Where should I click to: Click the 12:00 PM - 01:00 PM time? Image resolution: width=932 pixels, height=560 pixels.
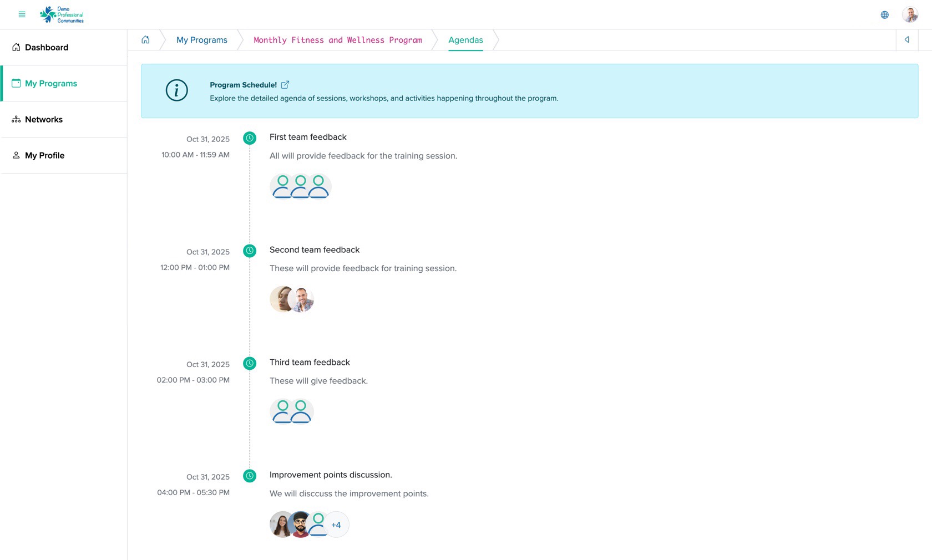[x=195, y=267]
